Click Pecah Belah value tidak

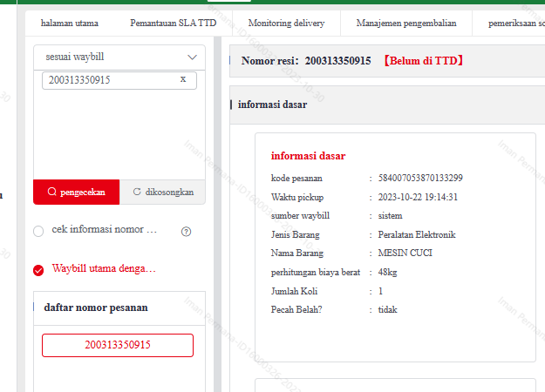(x=387, y=310)
